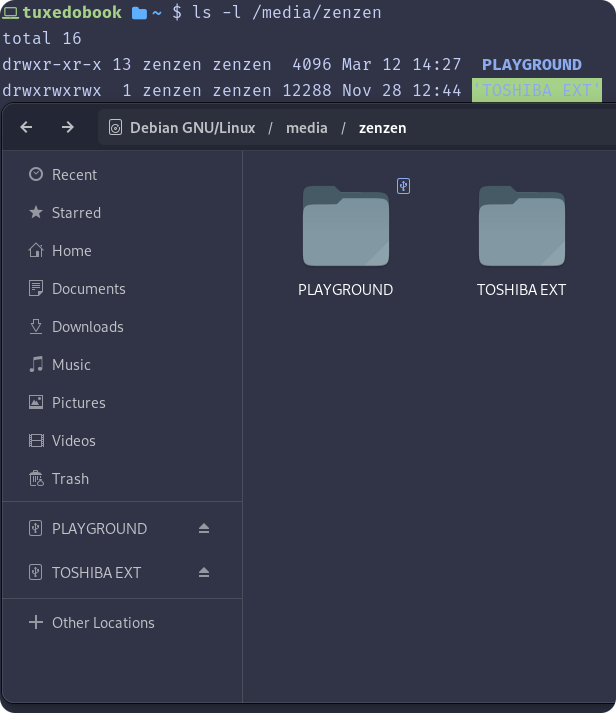616x713 pixels.
Task: Click the plus icon beside Other Locations
Action: click(36, 622)
